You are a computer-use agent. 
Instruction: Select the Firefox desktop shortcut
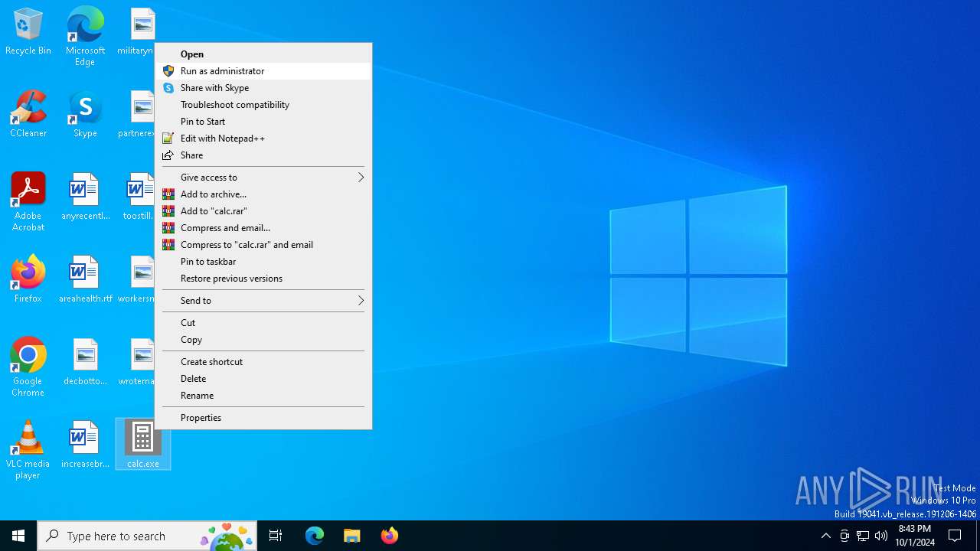(28, 279)
